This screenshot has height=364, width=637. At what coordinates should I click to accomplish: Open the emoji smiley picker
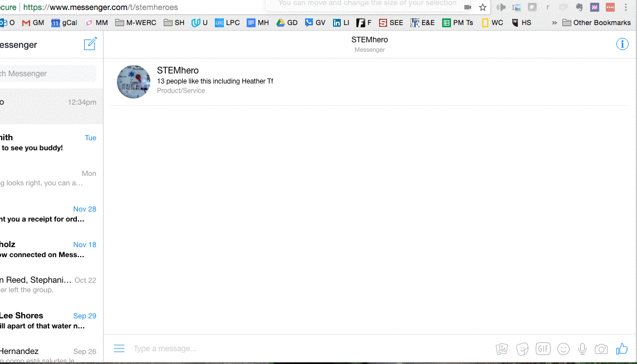click(563, 348)
